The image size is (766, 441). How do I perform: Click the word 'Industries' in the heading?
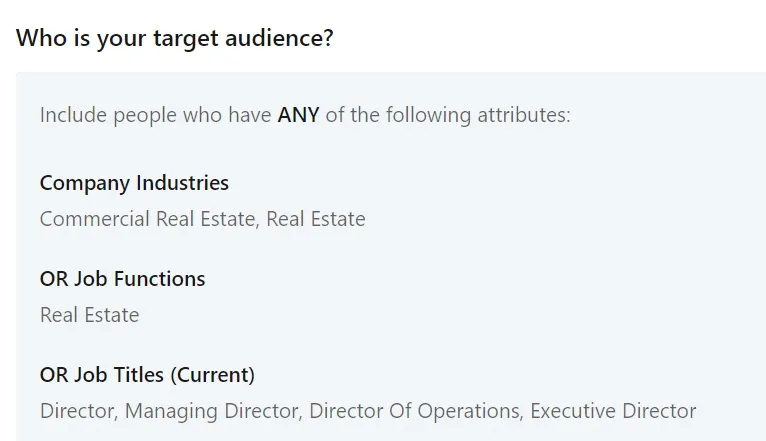click(183, 183)
